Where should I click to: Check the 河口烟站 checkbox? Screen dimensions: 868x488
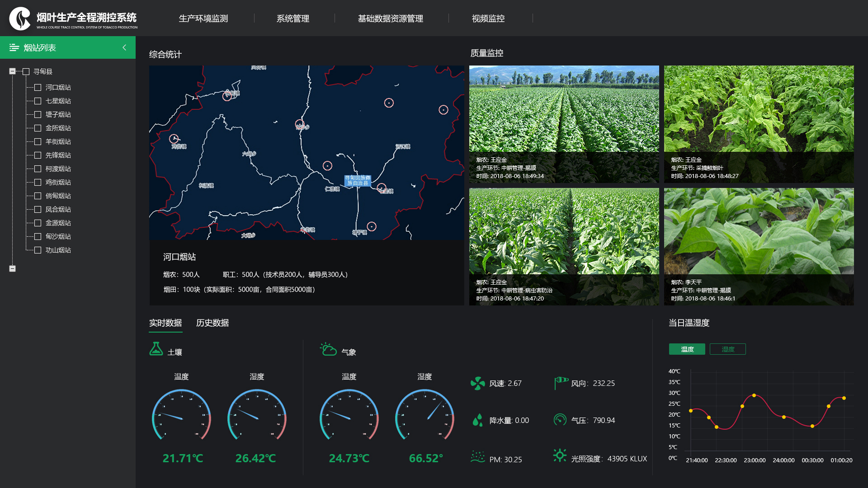38,87
